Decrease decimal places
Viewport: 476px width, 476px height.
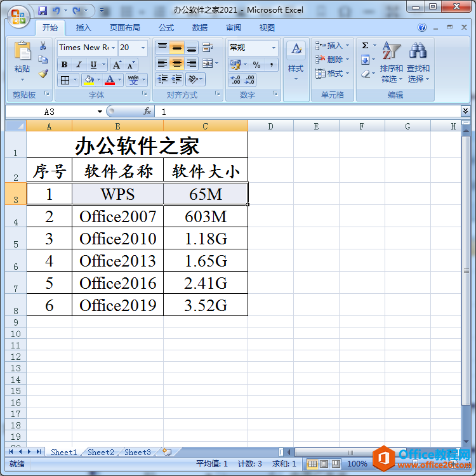point(249,80)
